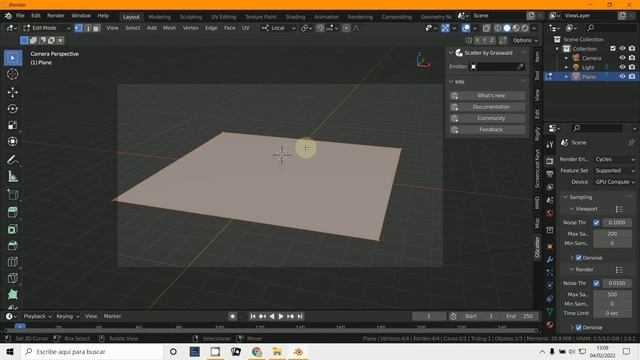The width and height of the screenshot is (640, 360).
Task: Select the Rotate tool
Action: 13,109
